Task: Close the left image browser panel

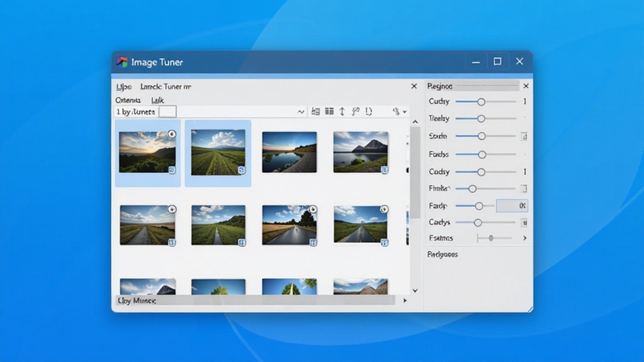Action: (414, 86)
